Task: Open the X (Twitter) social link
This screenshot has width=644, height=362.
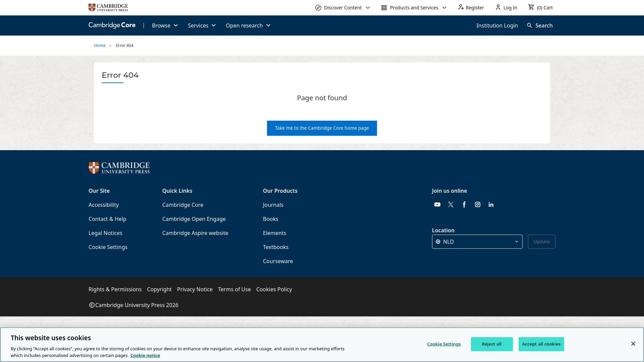Action: click(x=451, y=204)
